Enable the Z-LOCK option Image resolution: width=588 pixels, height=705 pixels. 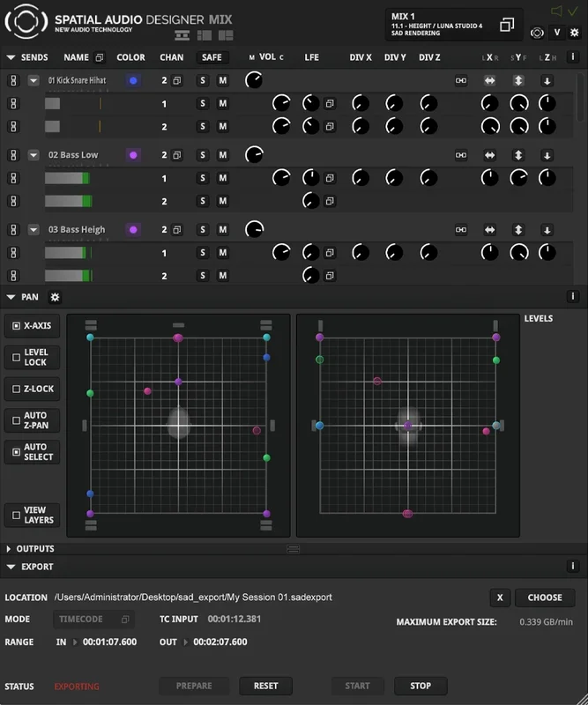(32, 389)
